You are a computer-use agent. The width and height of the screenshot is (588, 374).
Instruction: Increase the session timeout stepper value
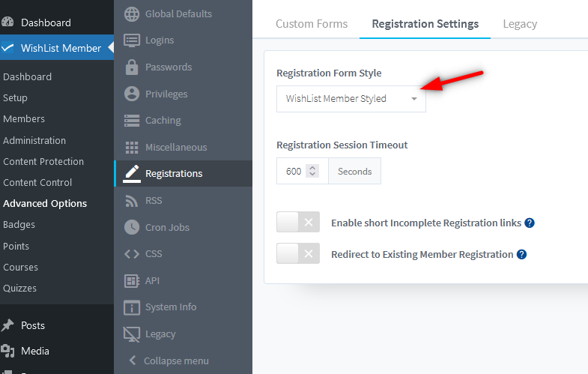(x=313, y=167)
